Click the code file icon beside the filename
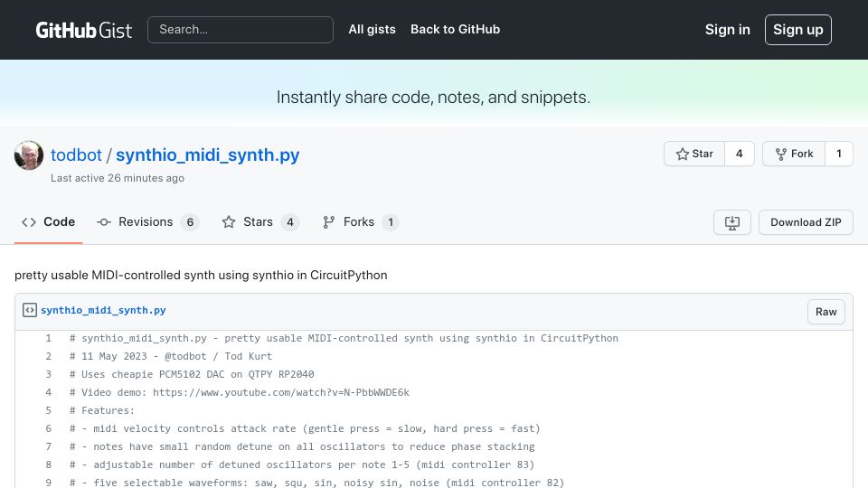Screen dimensions: 868x488 [29, 310]
